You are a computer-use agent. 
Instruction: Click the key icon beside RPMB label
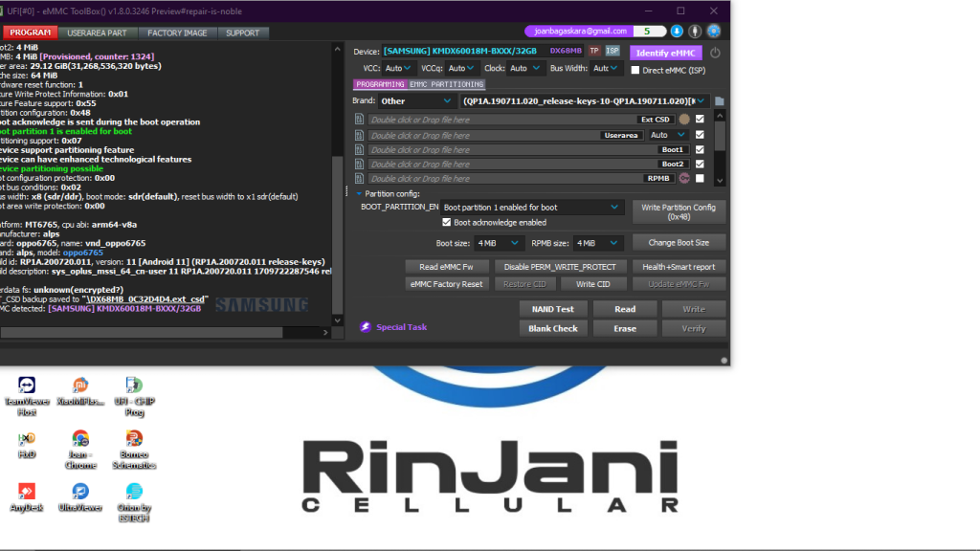[x=684, y=179]
